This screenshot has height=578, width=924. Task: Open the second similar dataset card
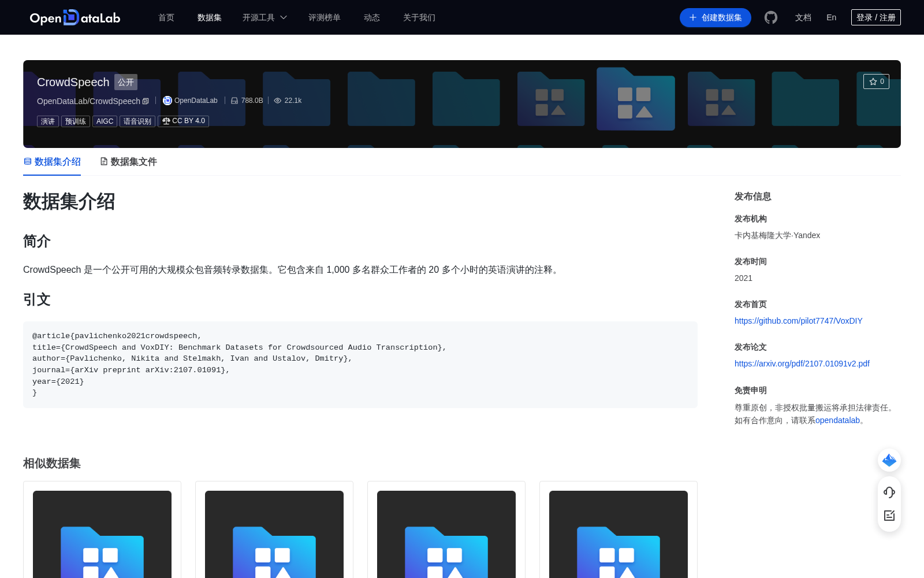click(x=274, y=529)
